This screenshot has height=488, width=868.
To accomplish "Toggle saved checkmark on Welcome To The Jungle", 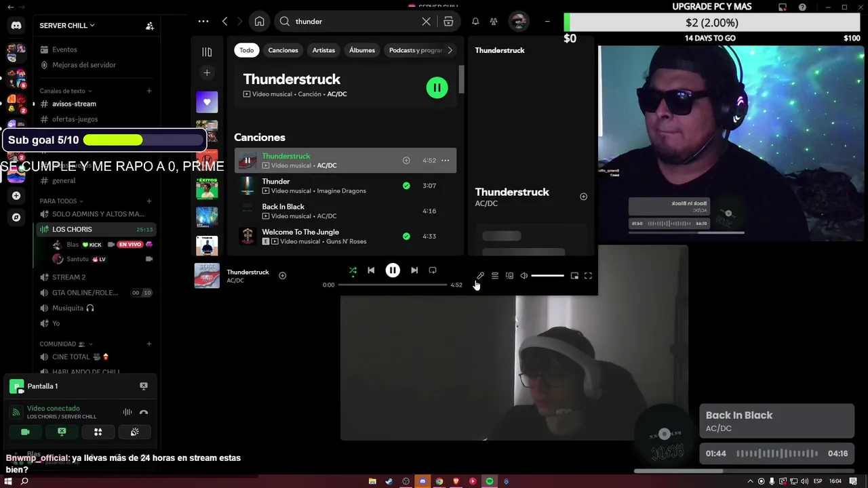I will coord(406,237).
